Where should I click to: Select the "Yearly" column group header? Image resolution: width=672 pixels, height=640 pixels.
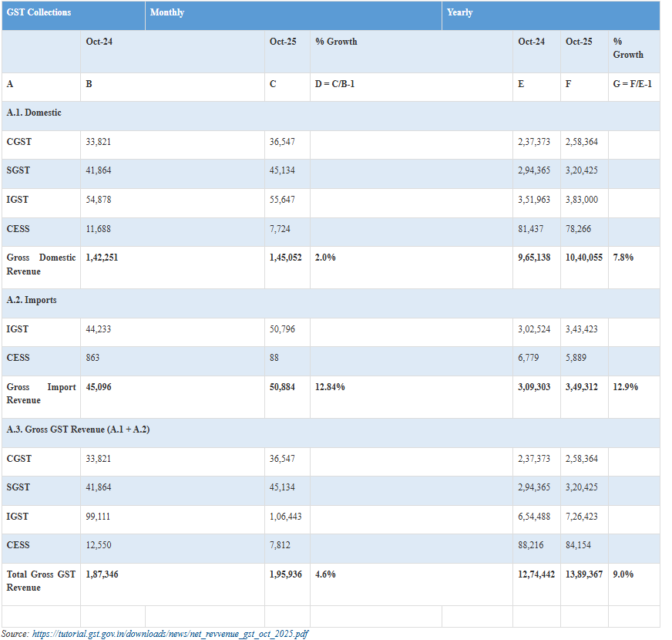point(460,13)
